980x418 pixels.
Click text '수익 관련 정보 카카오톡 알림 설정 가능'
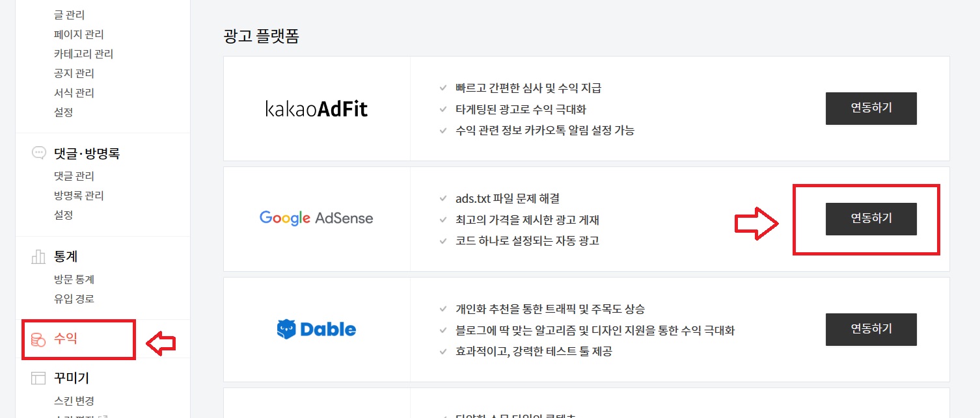coord(545,130)
